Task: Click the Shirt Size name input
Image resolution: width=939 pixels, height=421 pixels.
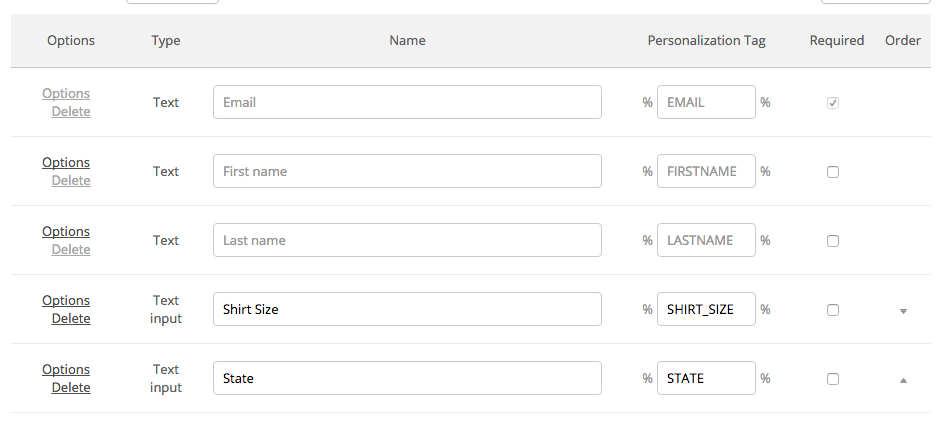Action: point(407,309)
